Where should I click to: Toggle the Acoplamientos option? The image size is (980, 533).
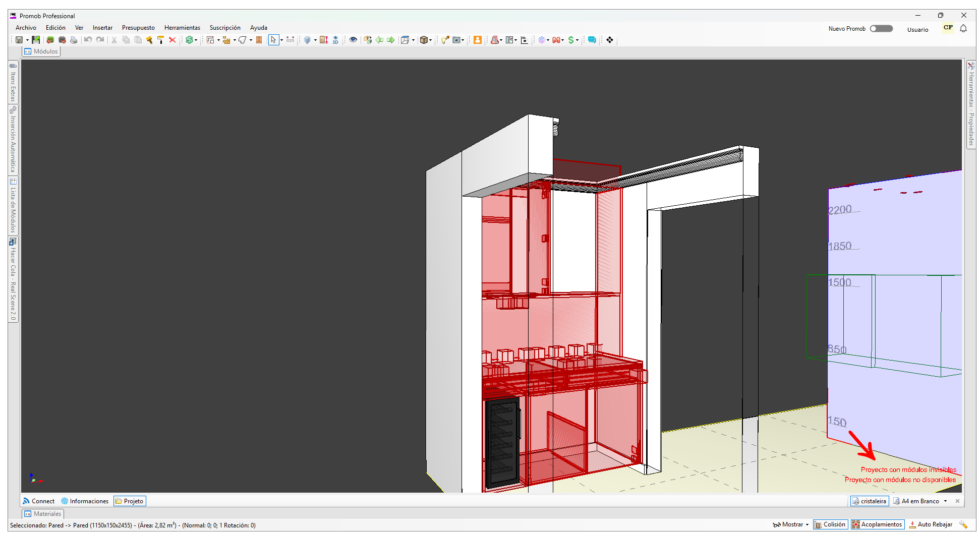[877, 524]
